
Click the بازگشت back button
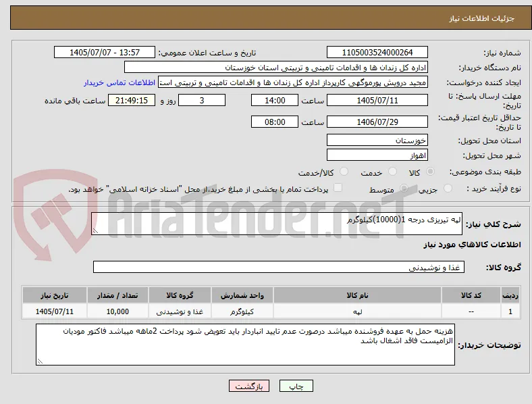pos(249,386)
